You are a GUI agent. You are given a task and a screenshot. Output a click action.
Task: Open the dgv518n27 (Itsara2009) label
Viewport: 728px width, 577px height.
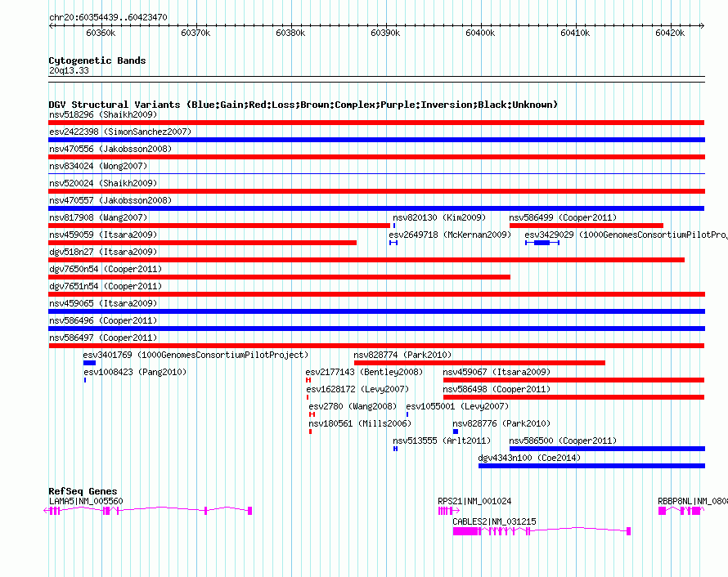103,252
